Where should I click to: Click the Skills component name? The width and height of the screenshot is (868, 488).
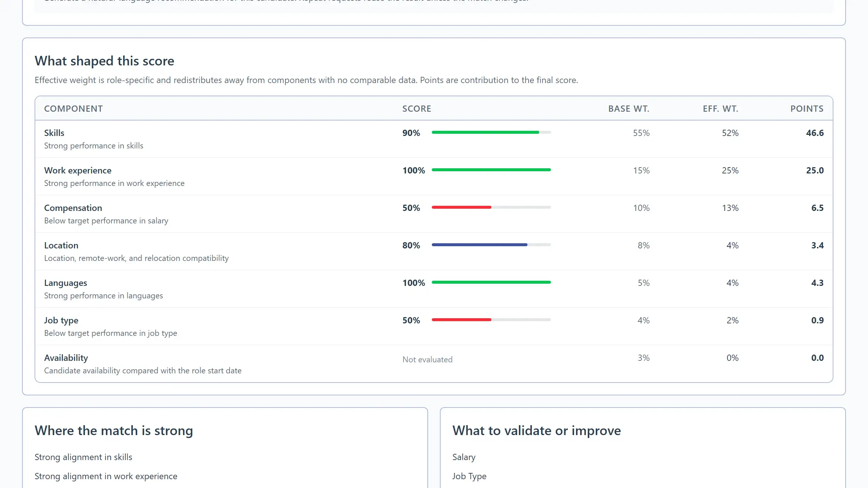(54, 133)
